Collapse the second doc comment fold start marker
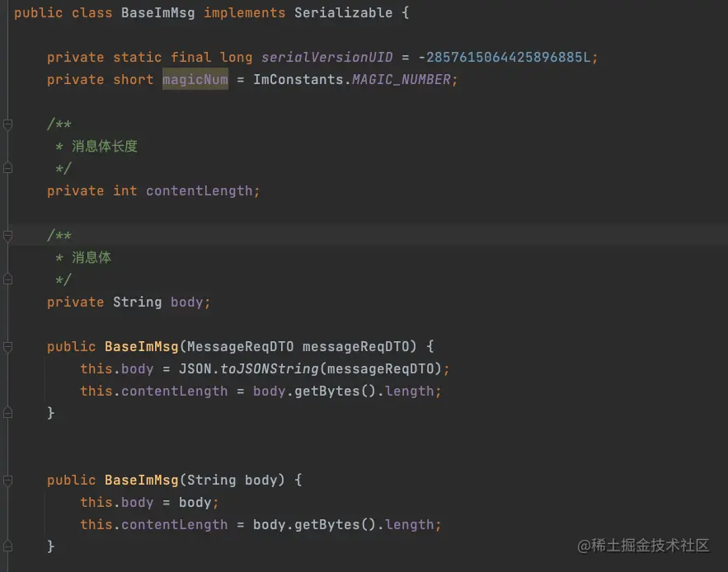Screen dimensions: 728x572 pos(7,236)
